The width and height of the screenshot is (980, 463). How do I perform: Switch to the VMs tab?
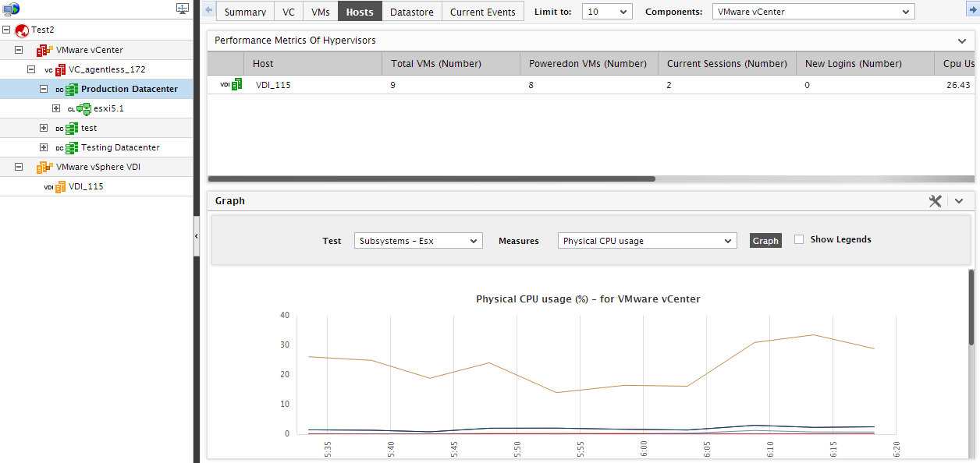pyautogui.click(x=320, y=12)
